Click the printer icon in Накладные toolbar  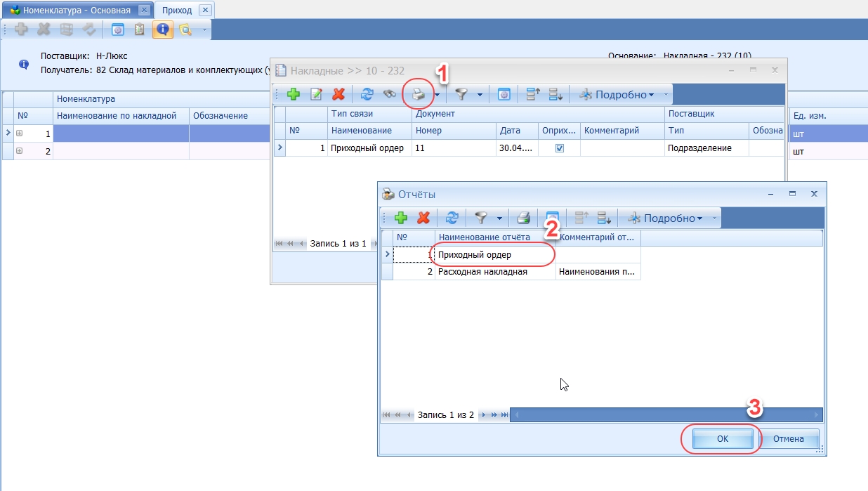419,94
